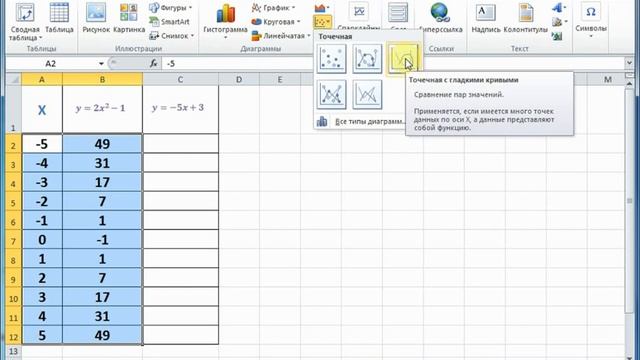This screenshot has width=640, height=360.
Task: Click the Точечная scatter chart button
Action: [x=322, y=22]
